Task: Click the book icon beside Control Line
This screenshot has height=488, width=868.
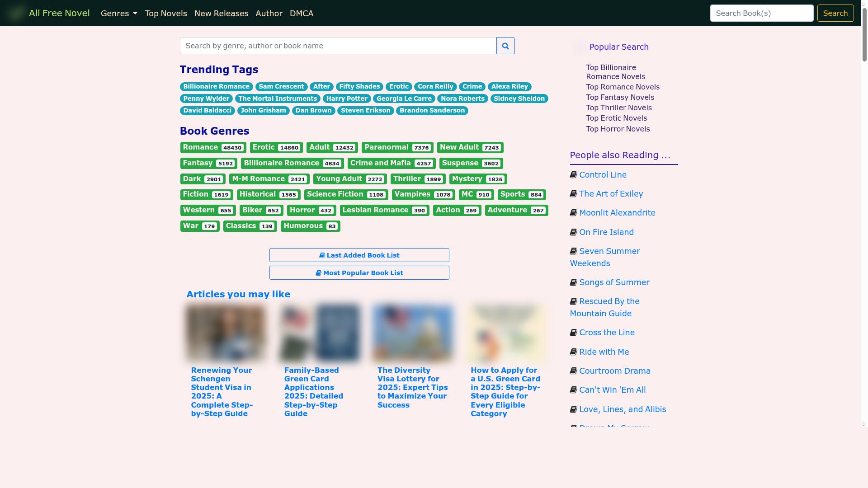Action: click(573, 174)
